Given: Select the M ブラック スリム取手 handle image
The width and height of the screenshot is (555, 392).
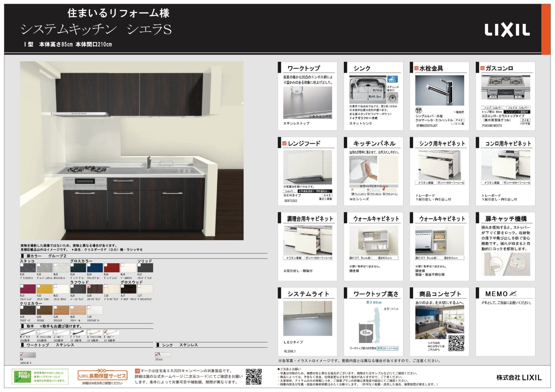Looking at the screenshot, I should [28, 333].
